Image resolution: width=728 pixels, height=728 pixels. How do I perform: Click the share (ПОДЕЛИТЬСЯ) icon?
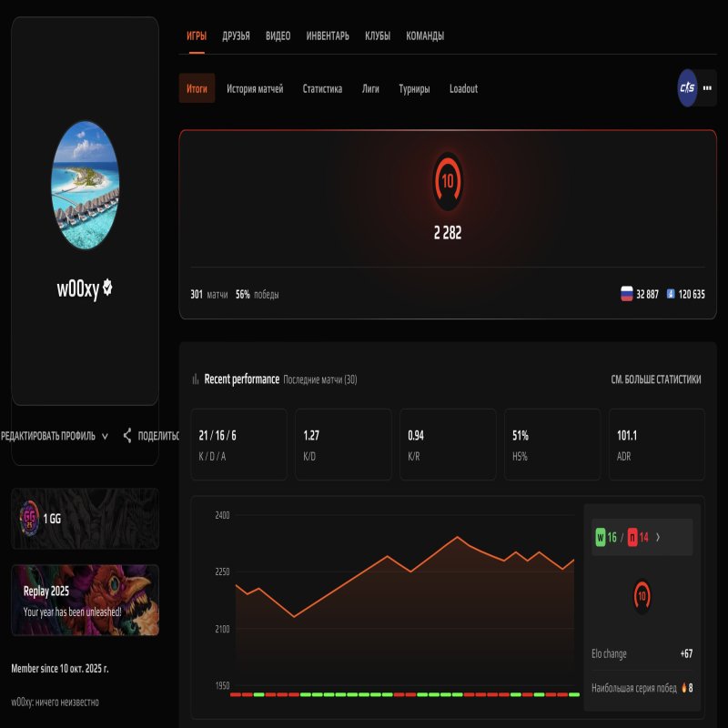click(x=127, y=435)
